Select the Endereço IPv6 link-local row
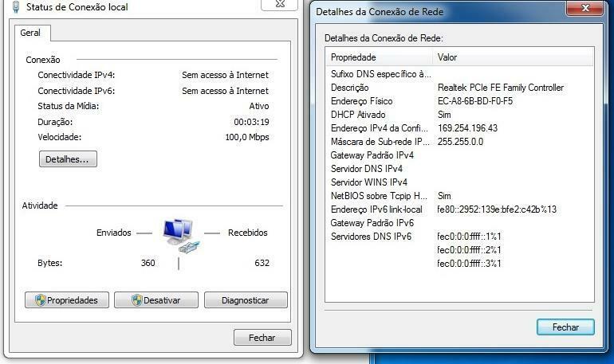Viewport: 614px width, 364px height. [x=459, y=209]
